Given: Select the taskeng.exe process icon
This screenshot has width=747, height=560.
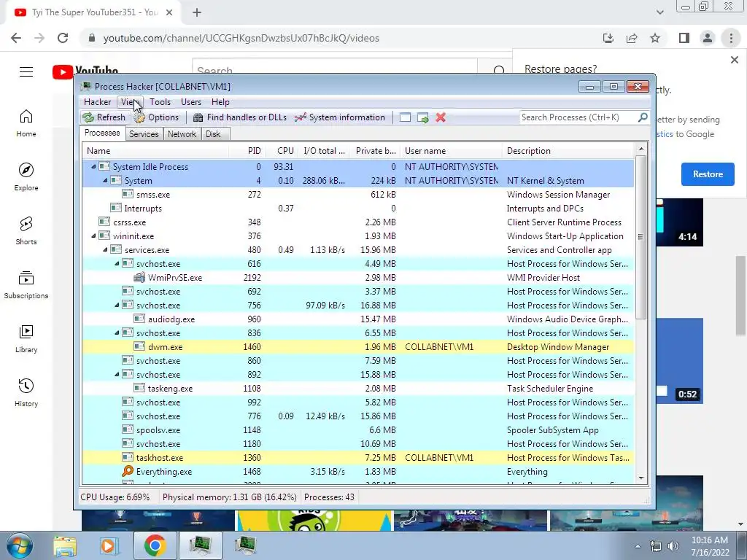Looking at the screenshot, I should [139, 388].
